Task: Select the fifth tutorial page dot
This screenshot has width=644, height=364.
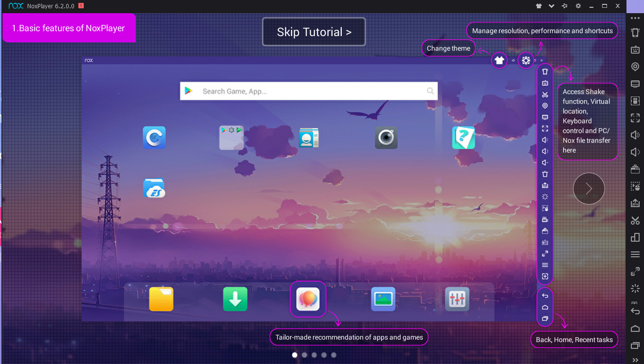Action: pos(333,355)
